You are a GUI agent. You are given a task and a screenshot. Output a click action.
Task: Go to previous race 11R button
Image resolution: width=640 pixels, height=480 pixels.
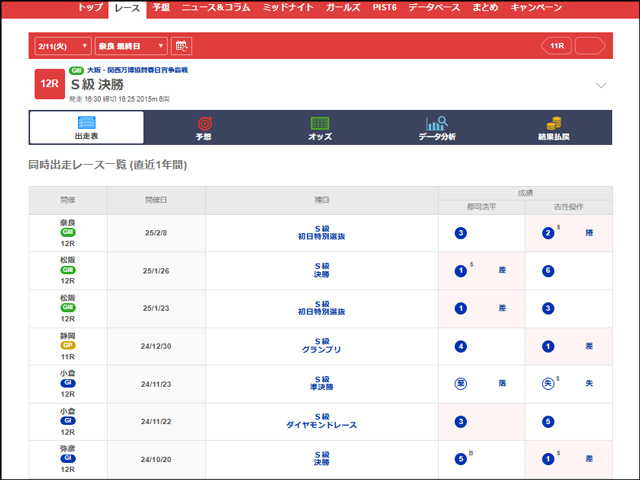point(558,46)
